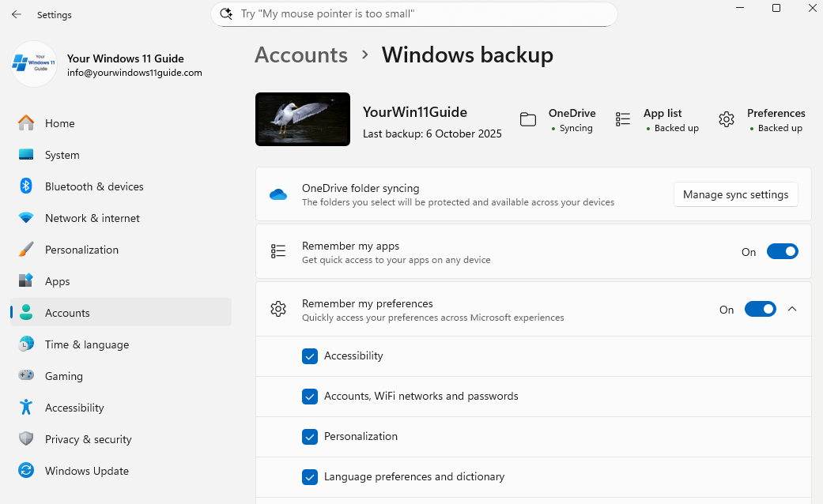Click the settings search box

413,13
